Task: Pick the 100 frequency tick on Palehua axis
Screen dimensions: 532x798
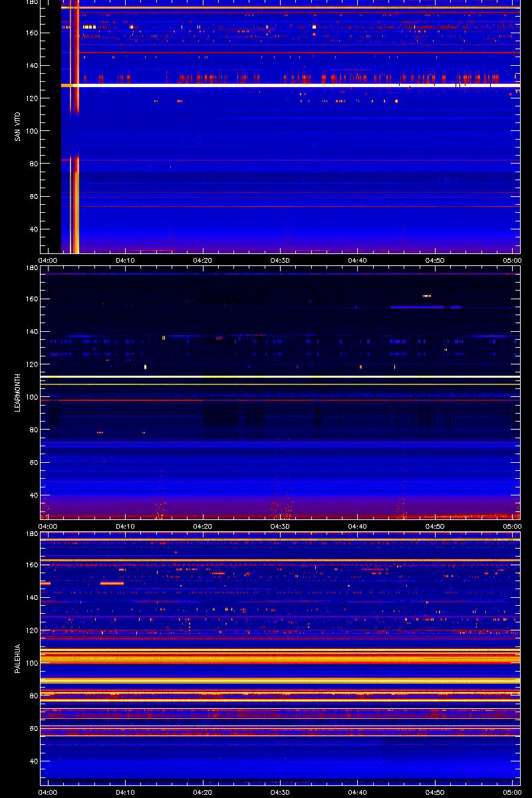Action: pyautogui.click(x=31, y=663)
